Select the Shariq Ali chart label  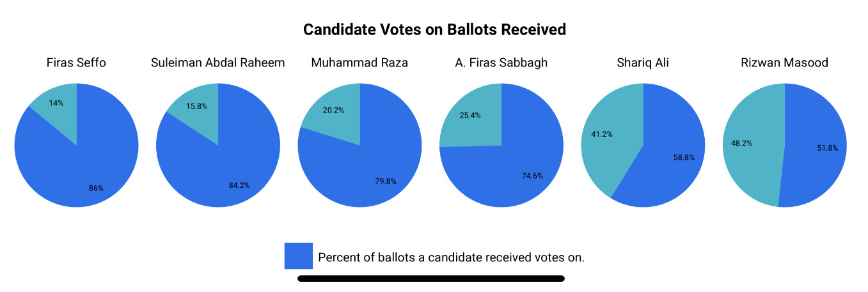[643, 63]
